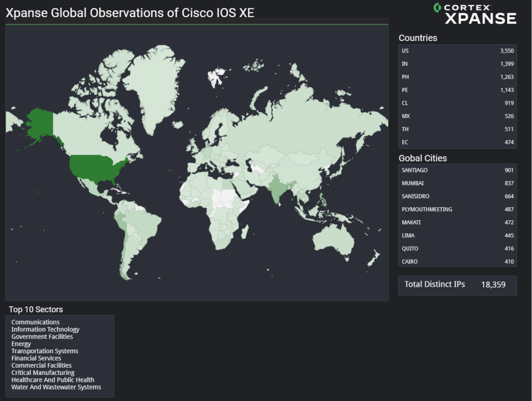Screen dimensions: 532x401
Task: Choose the PE row in Countries
Action: coord(457,90)
